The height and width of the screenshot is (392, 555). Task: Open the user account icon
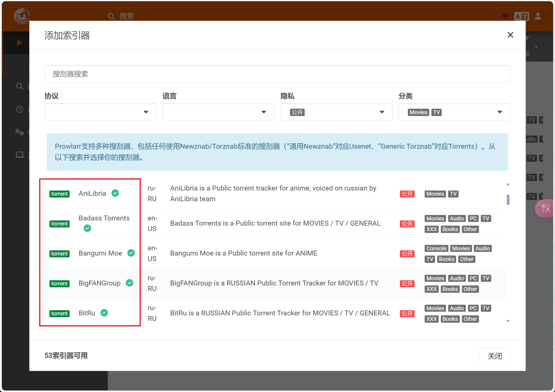(x=538, y=16)
